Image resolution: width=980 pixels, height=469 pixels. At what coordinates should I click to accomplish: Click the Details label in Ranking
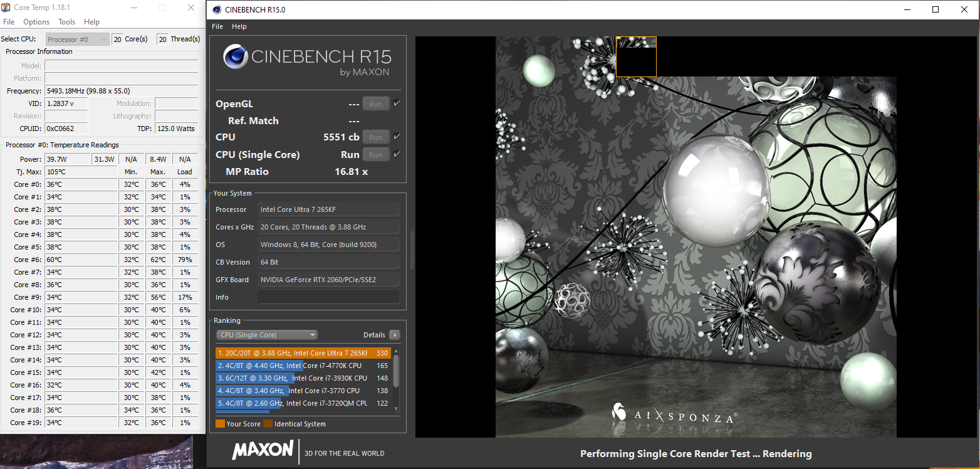(x=374, y=335)
